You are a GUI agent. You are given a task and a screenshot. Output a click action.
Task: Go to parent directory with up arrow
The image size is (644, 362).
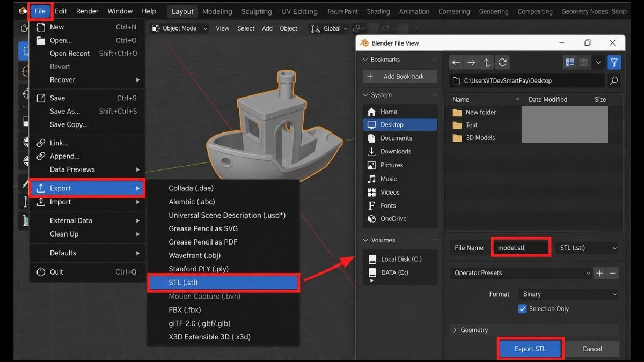point(487,62)
